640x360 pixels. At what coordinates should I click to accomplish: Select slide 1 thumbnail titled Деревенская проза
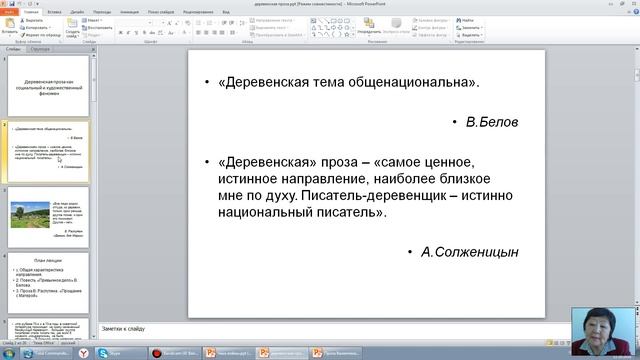(48, 86)
